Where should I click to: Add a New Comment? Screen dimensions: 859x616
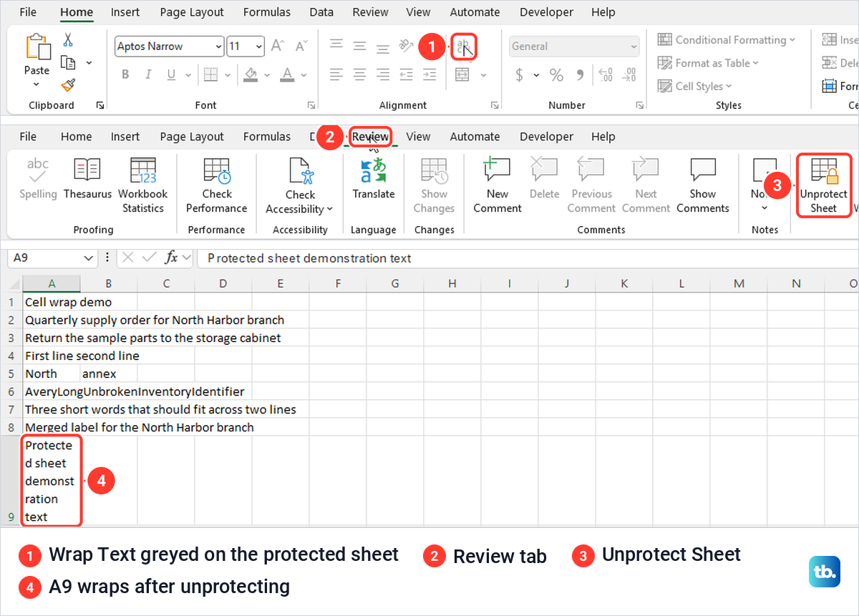click(498, 185)
